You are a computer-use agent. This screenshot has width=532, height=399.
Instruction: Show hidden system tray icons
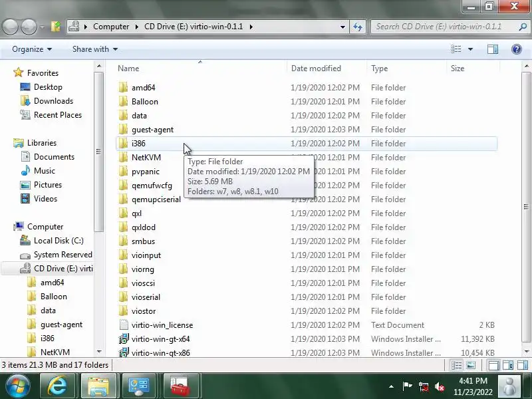[x=391, y=386]
